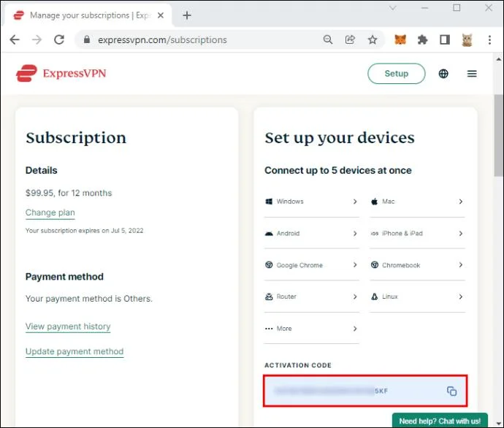Click the page vertical scrollbar thumb

499,135
